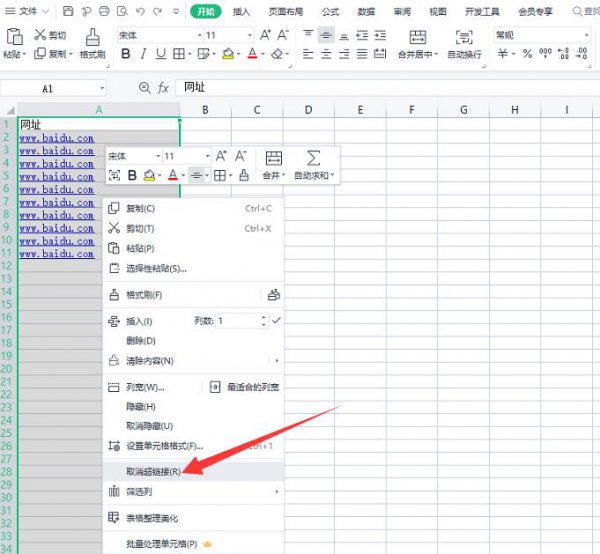Click middle vertical align icon in ribbon

pos(326,35)
